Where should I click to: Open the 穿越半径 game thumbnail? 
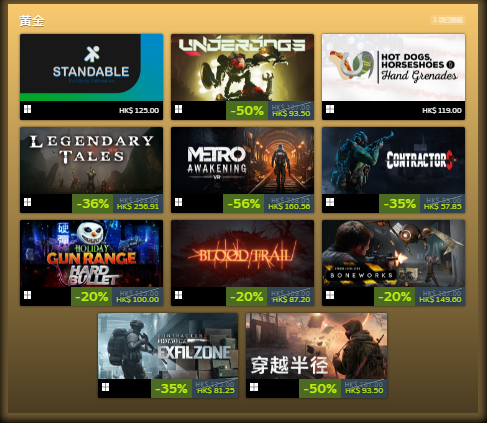[316, 346]
